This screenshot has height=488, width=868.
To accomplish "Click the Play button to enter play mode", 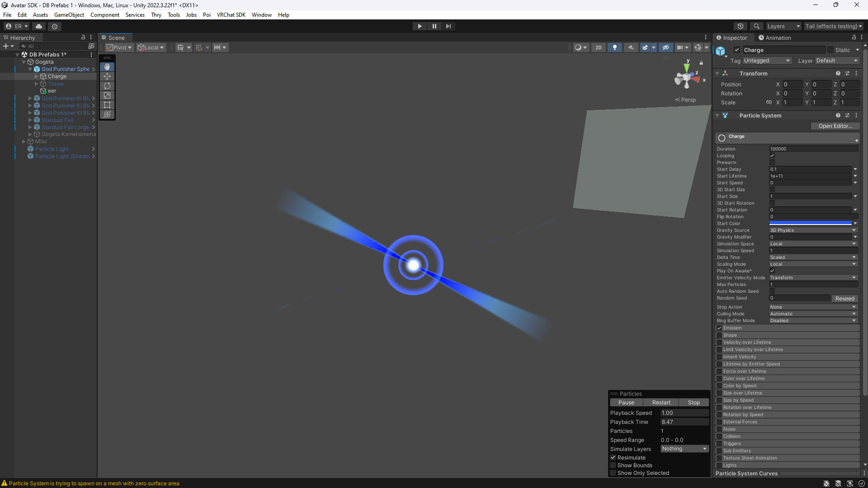I will [420, 26].
